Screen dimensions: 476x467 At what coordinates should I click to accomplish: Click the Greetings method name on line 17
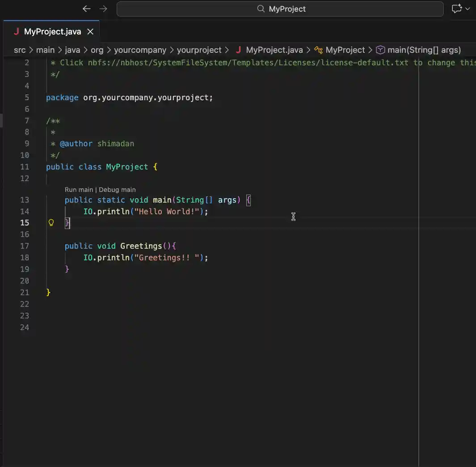click(x=141, y=246)
